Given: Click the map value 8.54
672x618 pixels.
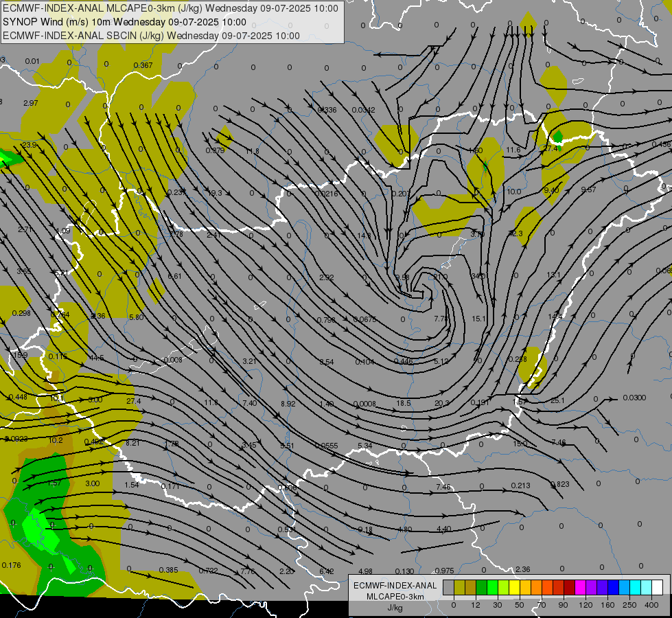Looking at the screenshot, I should (327, 362).
